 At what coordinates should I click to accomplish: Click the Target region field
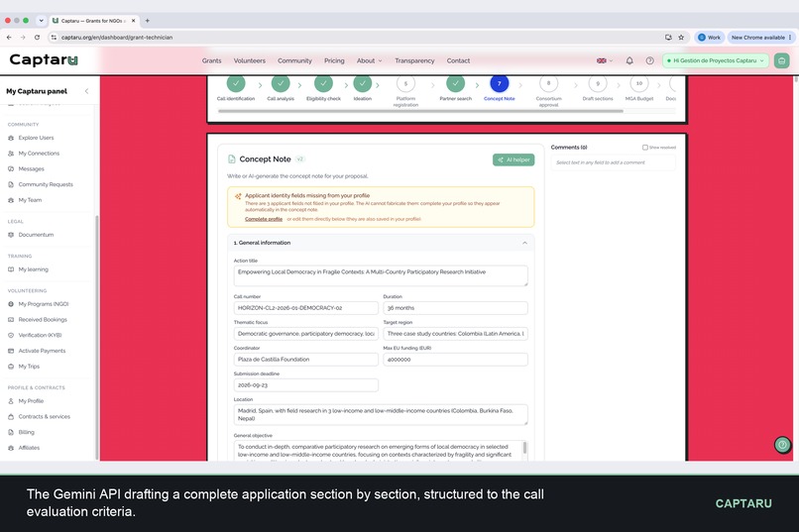click(x=455, y=334)
